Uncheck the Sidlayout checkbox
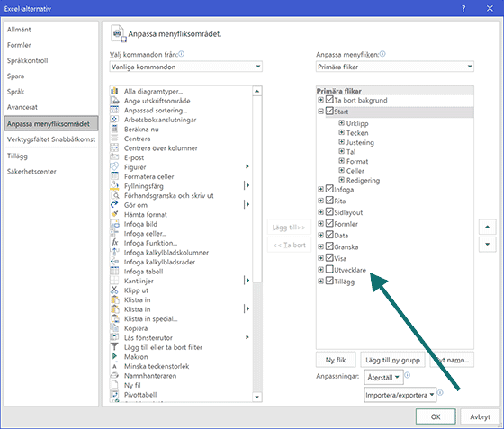This screenshot has width=504, height=429. (329, 211)
